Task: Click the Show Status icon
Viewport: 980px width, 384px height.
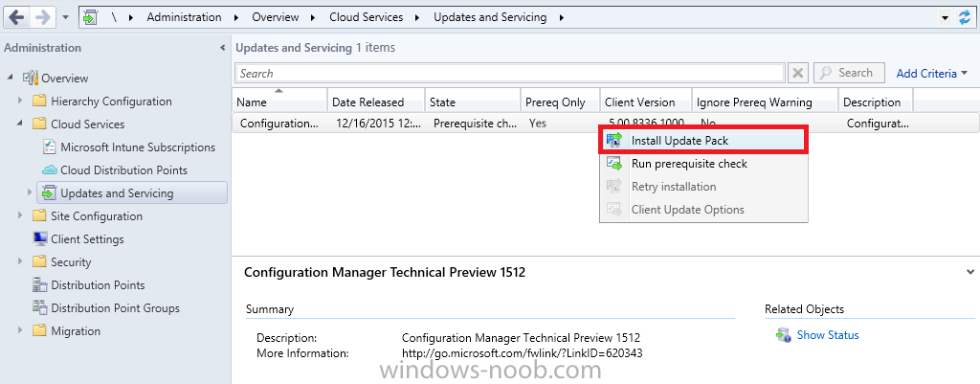Action: click(783, 335)
